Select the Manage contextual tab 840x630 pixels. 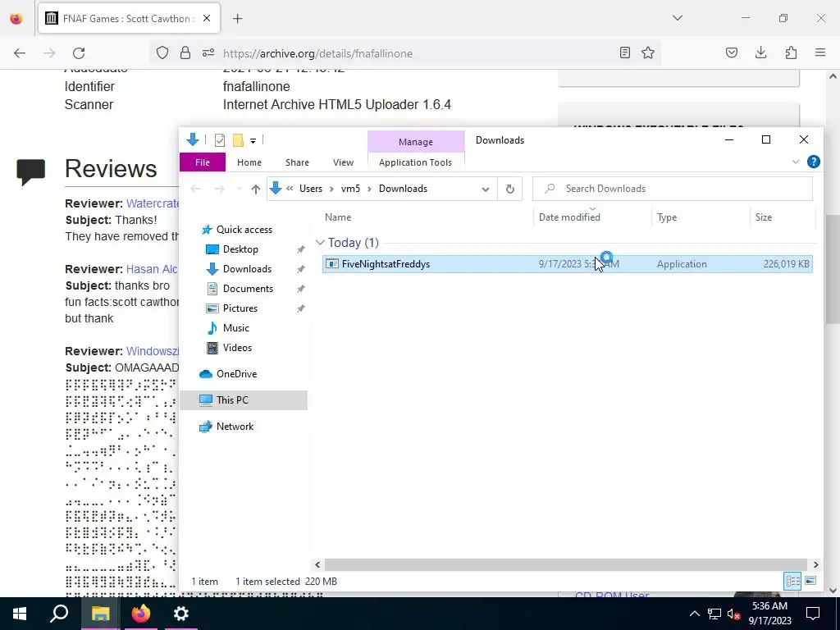point(416,142)
